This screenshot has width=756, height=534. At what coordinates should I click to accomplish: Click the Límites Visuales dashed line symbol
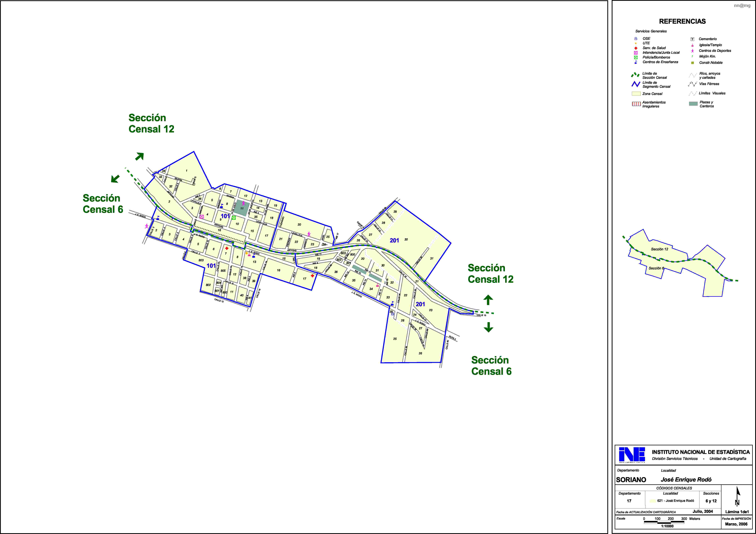click(692, 94)
